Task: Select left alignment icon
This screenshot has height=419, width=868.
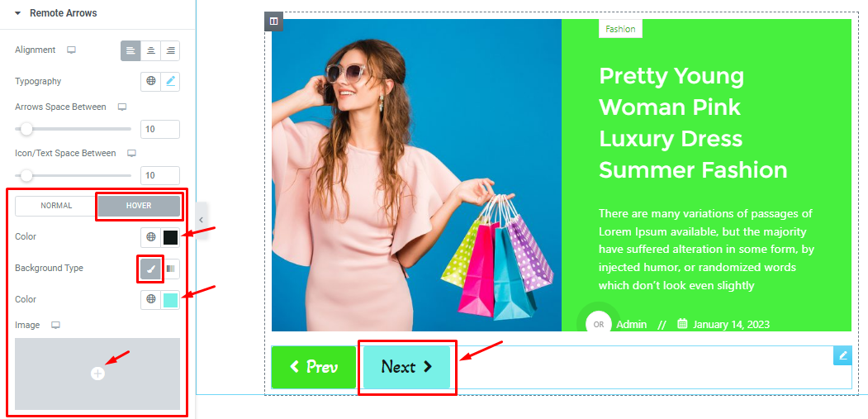Action: click(x=130, y=50)
